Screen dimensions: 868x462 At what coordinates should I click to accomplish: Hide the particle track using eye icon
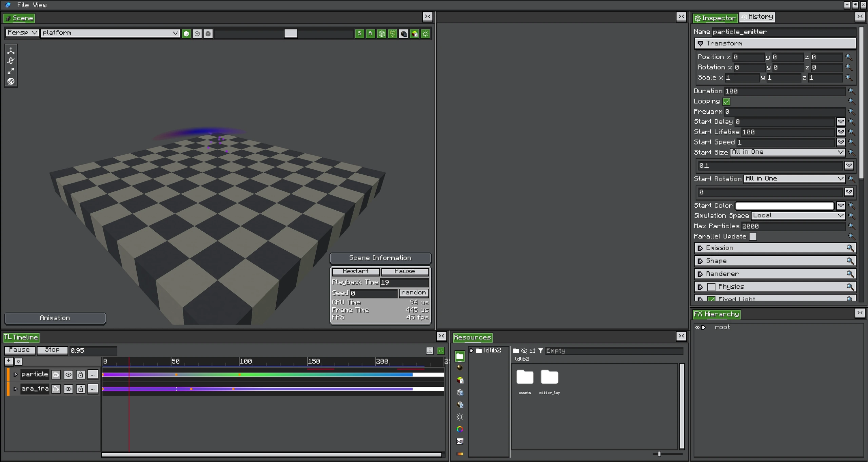[x=68, y=374]
